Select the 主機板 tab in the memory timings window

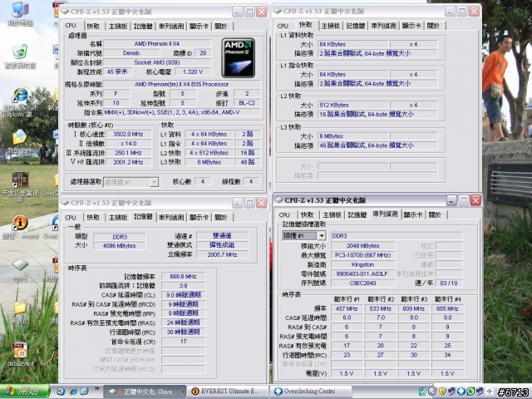pos(118,218)
